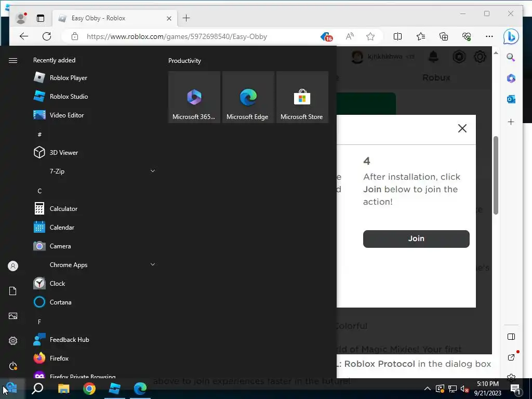The image size is (532, 399).
Task: Jump to letter F app section
Action: (39, 322)
